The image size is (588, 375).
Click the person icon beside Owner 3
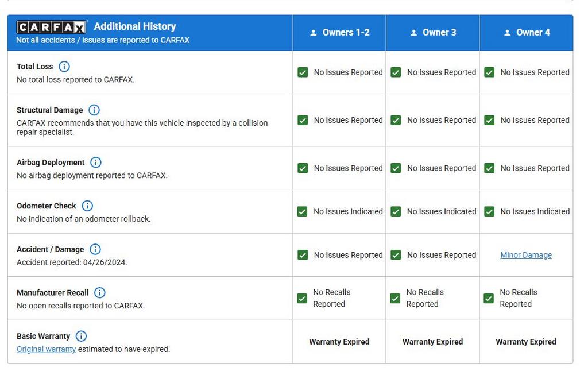click(413, 33)
